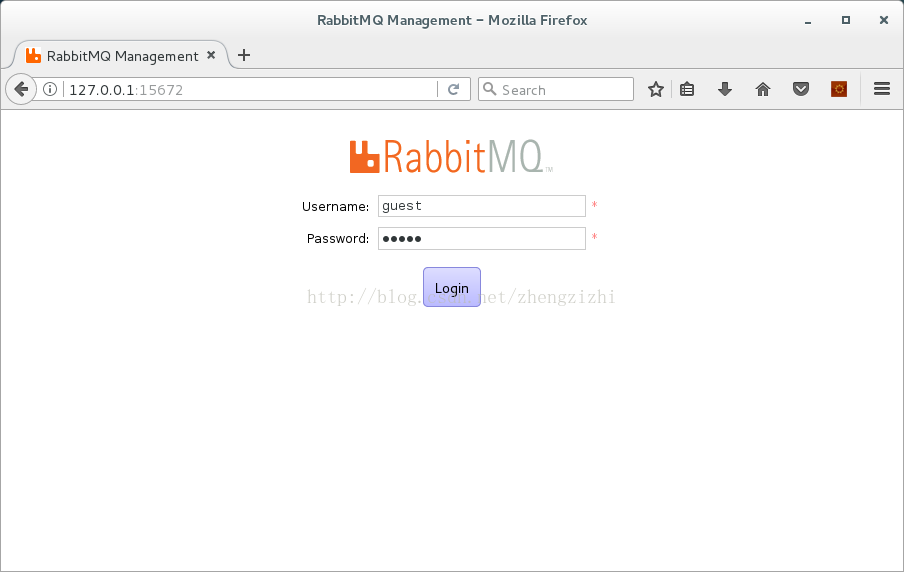This screenshot has height=572, width=904.
Task: Select the RabbitMQ Management tab
Action: tap(120, 55)
